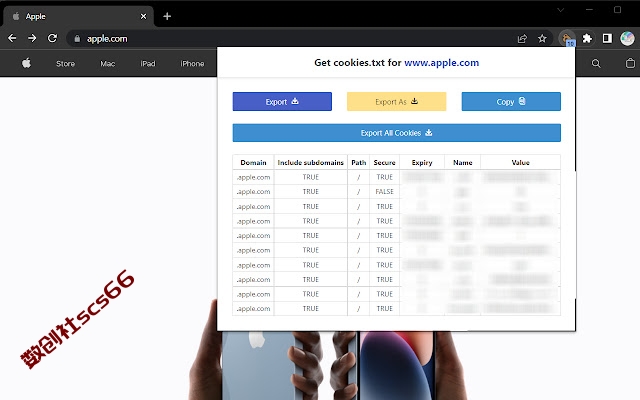The image size is (640, 400).
Task: Open Mac in Apple navigation
Action: point(108,64)
